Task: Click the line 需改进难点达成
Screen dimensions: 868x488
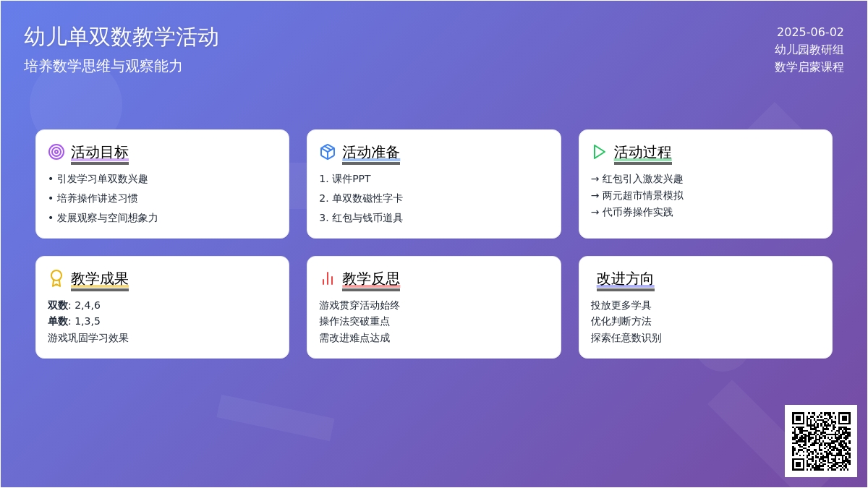Action: 354,338
